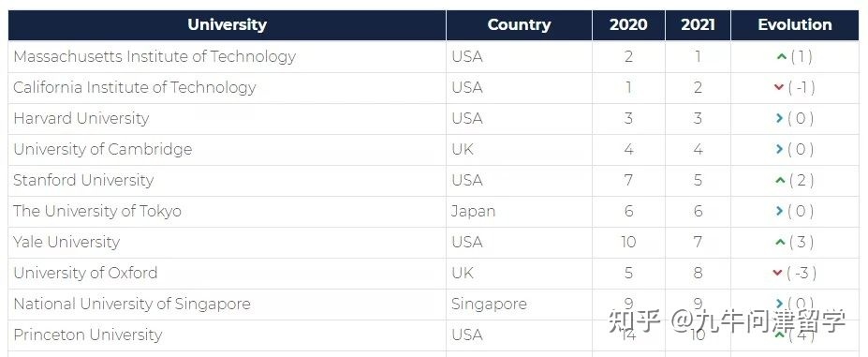The height and width of the screenshot is (357, 868).
Task: Click the Country column header
Action: 519,25
